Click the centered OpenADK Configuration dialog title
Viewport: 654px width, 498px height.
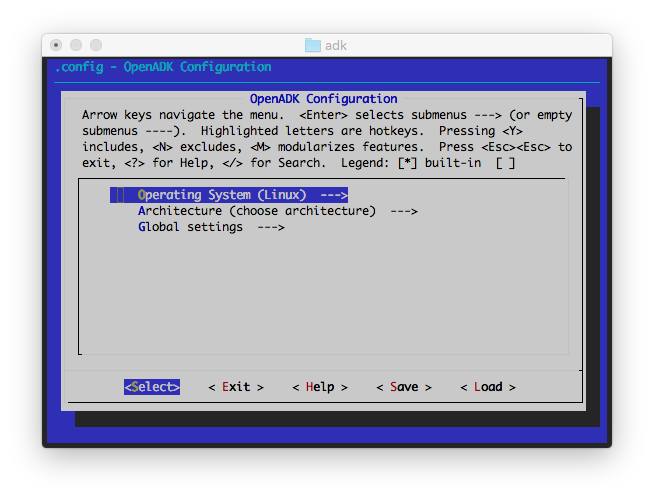pos(323,99)
